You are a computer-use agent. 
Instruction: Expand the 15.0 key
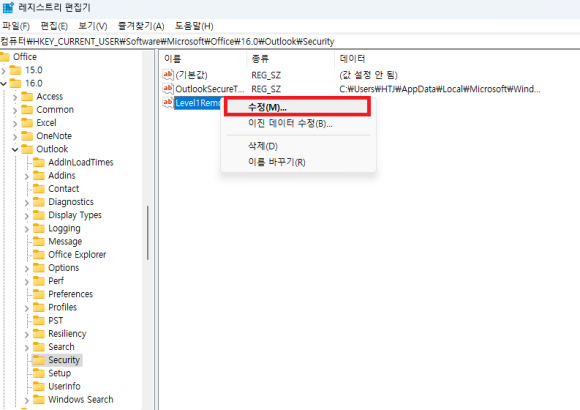coord(4,70)
